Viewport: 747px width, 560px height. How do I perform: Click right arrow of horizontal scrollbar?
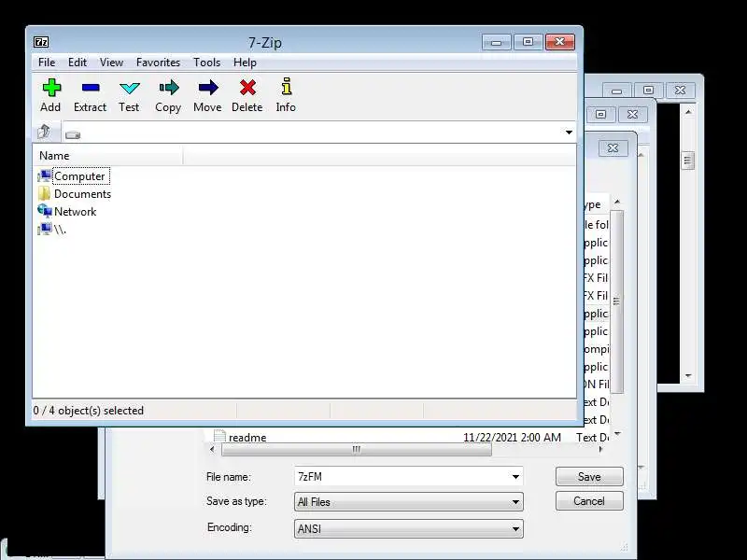(600, 449)
